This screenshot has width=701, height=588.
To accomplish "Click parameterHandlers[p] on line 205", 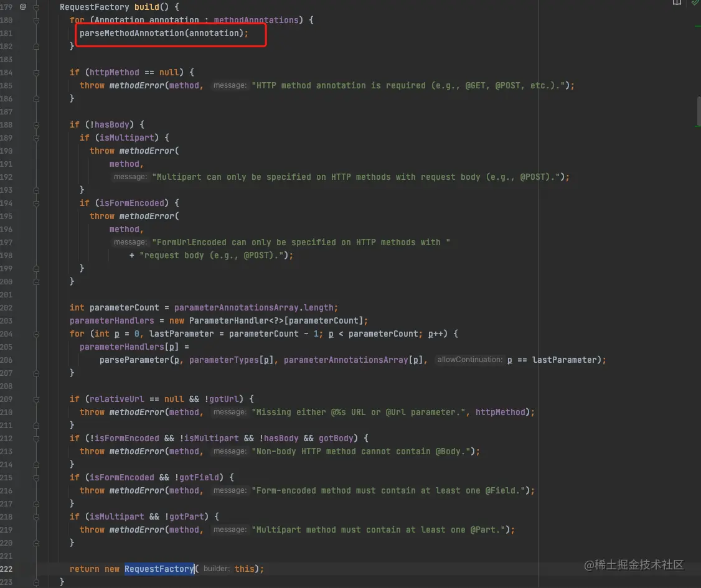I will click(x=129, y=347).
